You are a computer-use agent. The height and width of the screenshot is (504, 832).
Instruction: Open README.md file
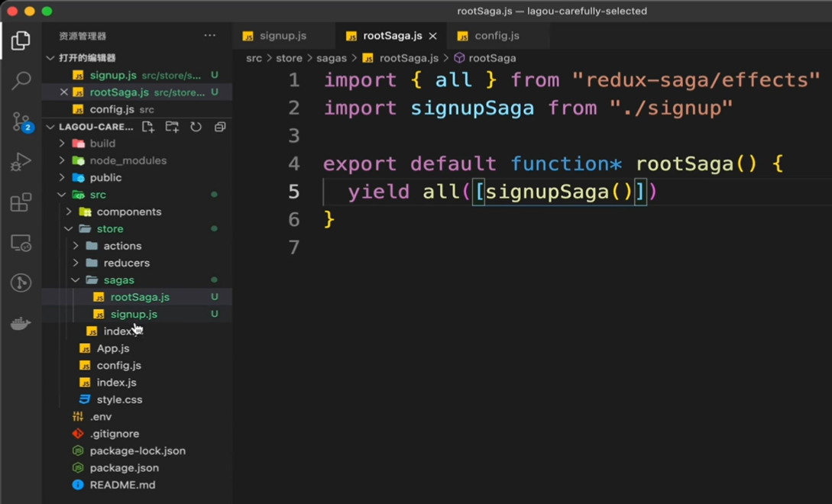click(x=137, y=484)
